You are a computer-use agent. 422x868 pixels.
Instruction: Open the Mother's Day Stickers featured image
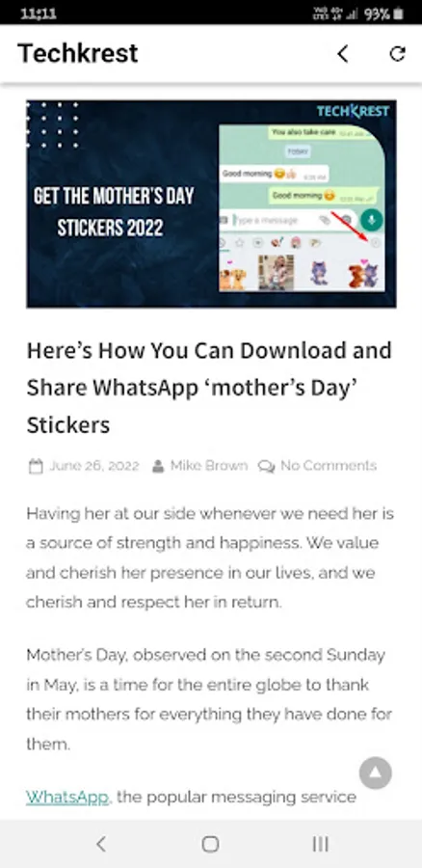click(x=211, y=203)
